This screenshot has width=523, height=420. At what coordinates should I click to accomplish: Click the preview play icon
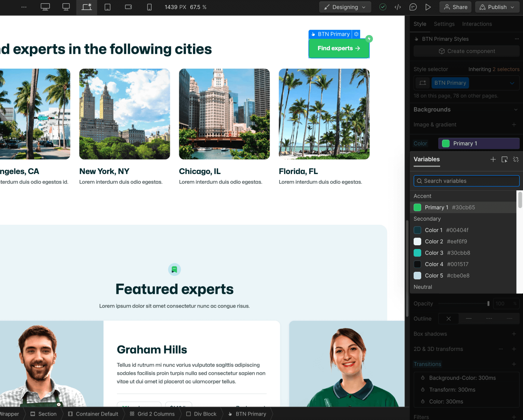click(428, 7)
